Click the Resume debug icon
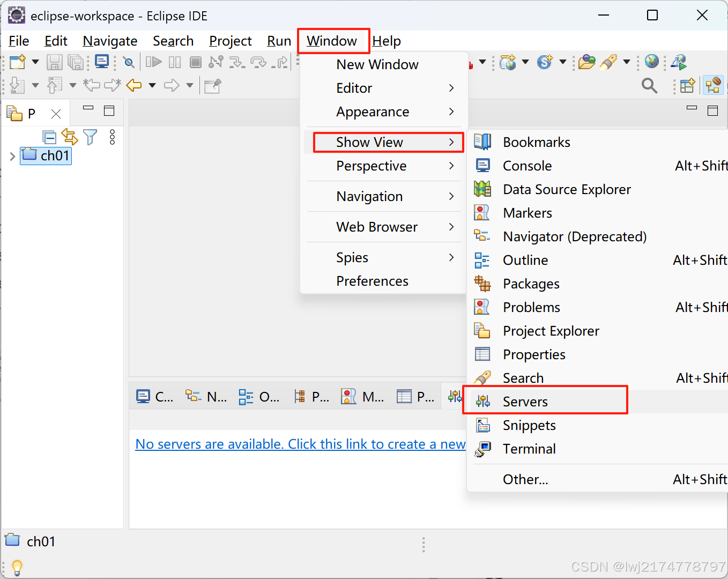This screenshot has height=579, width=728. [x=154, y=62]
